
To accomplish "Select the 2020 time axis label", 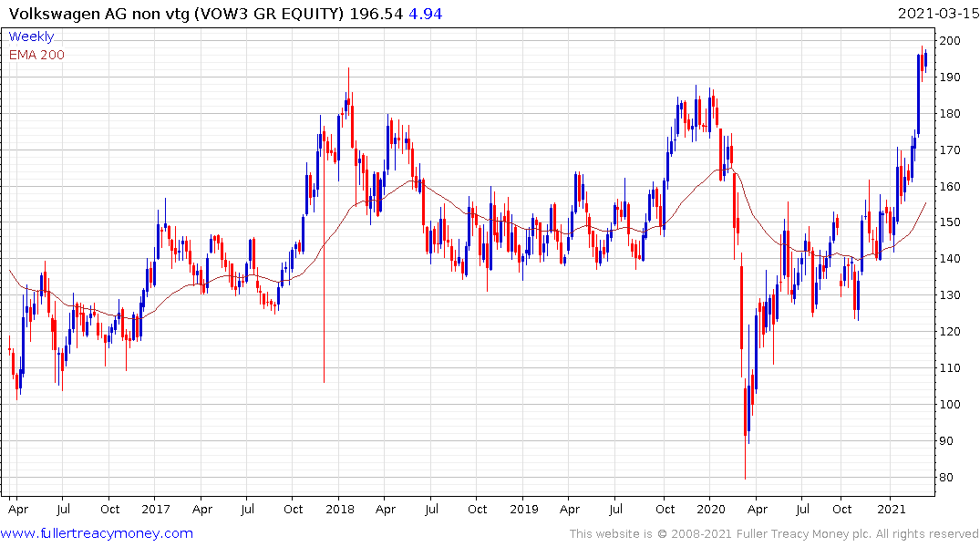I will point(711,509).
